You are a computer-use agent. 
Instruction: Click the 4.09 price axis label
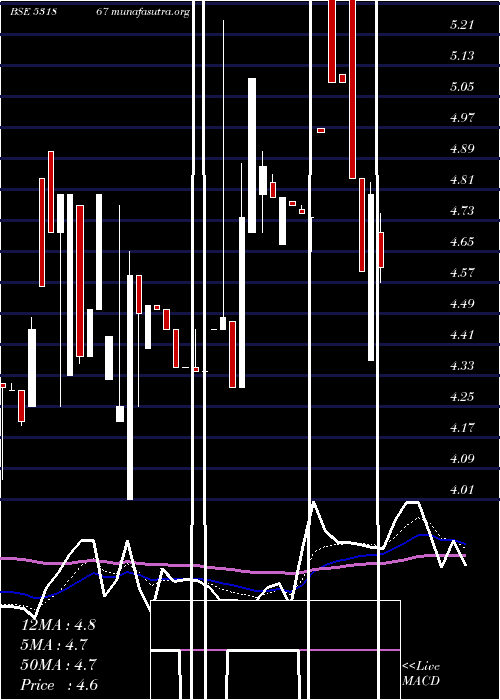click(462, 459)
